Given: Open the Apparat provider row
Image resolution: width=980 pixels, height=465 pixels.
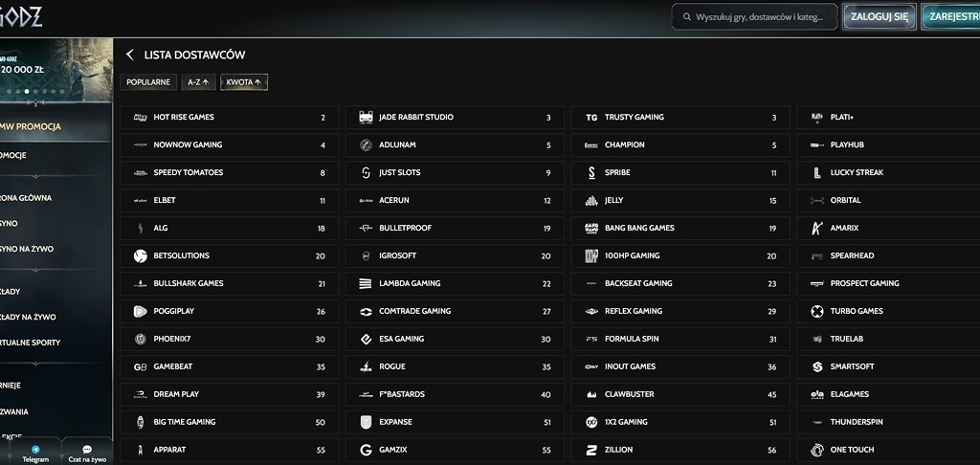Looking at the screenshot, I should point(230,450).
